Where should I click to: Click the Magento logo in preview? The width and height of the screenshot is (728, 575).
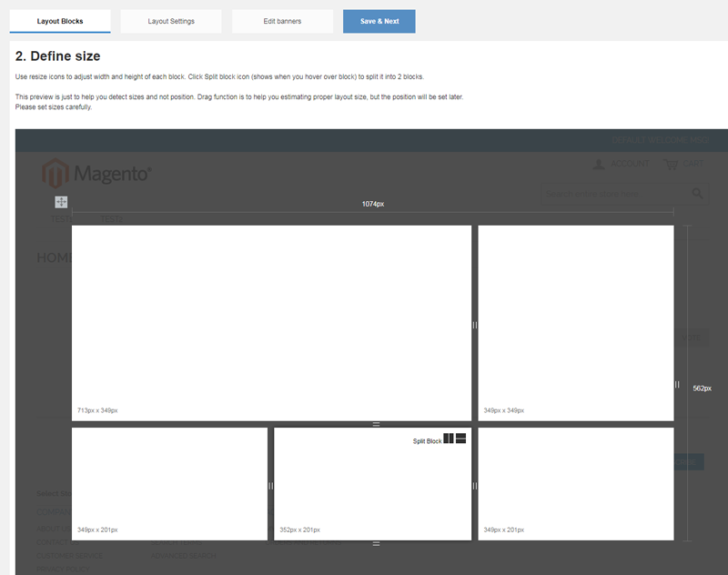(x=96, y=173)
